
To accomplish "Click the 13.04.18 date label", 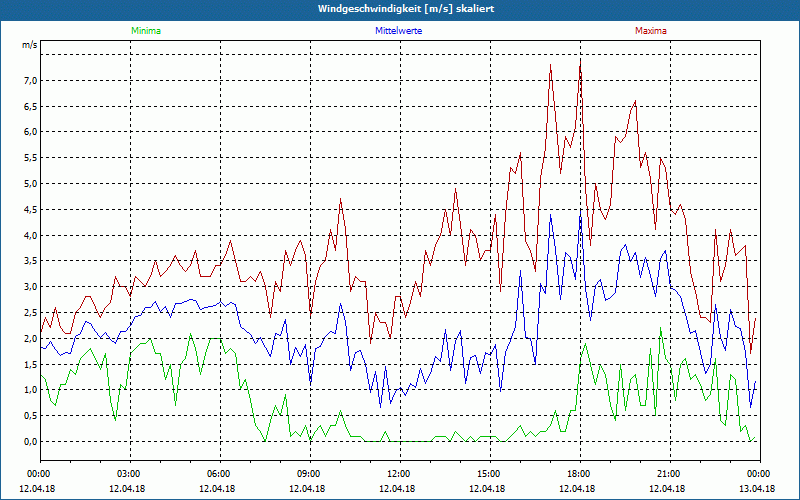I will pos(757,488).
